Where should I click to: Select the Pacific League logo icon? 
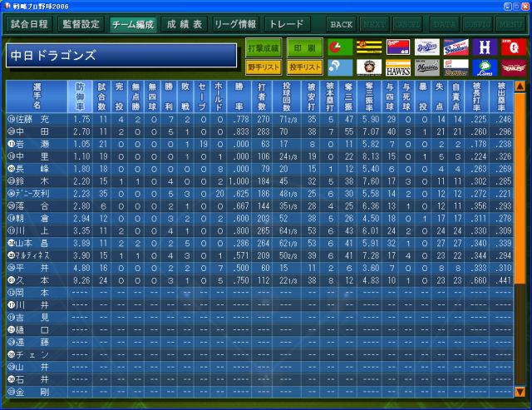pos(340,67)
